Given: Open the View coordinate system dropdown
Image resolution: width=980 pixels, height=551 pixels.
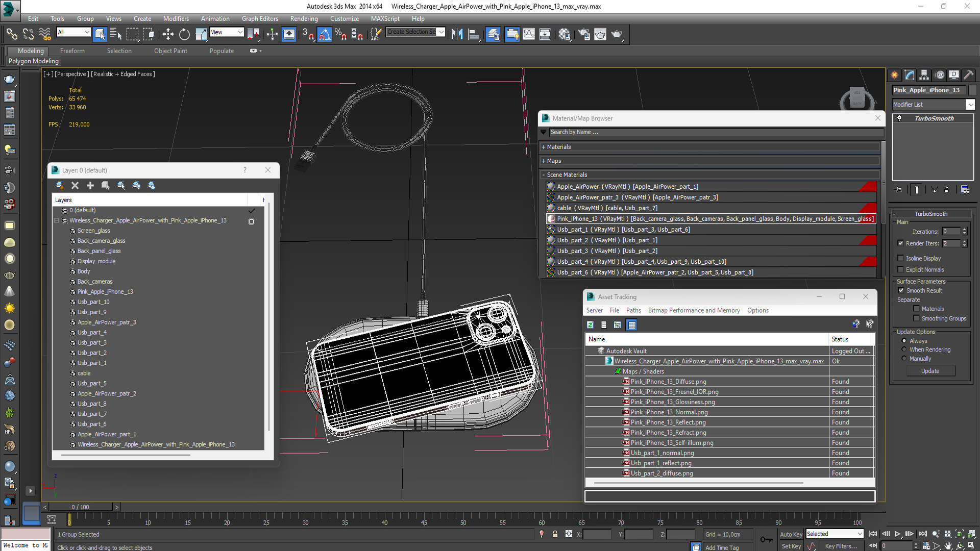Looking at the screenshot, I should (240, 32).
